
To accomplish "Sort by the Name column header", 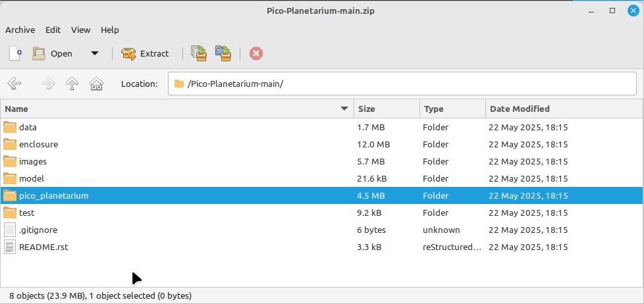I will pyautogui.click(x=177, y=109).
